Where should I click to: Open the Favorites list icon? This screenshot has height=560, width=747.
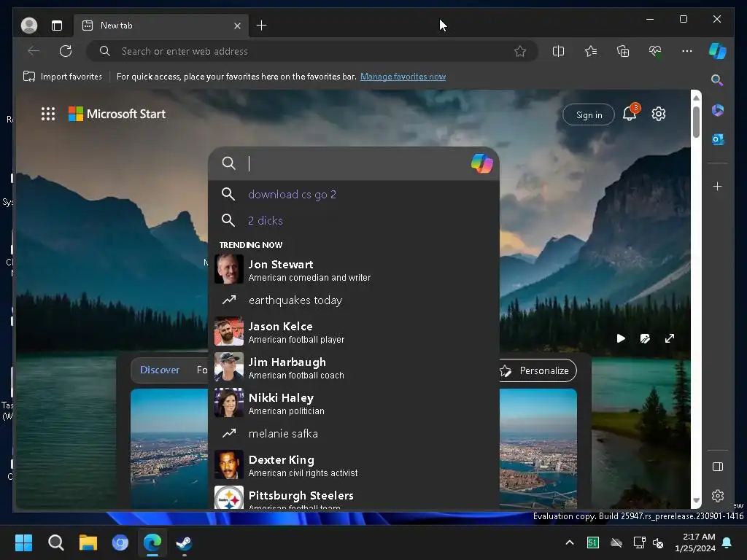click(x=591, y=51)
